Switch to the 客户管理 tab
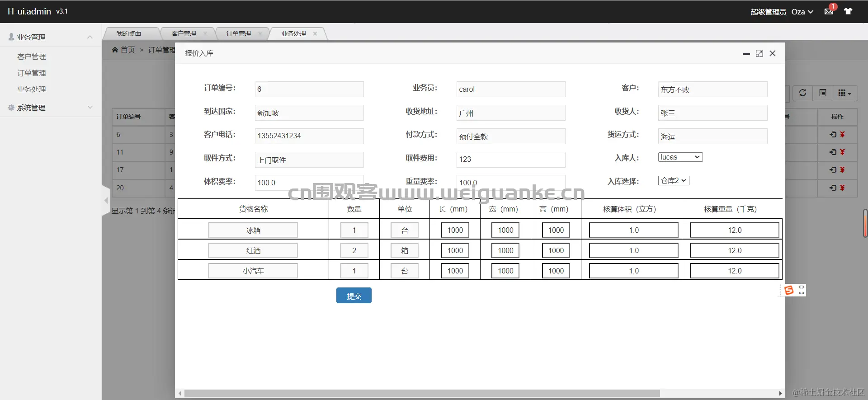Image resolution: width=868 pixels, height=400 pixels. 184,33
